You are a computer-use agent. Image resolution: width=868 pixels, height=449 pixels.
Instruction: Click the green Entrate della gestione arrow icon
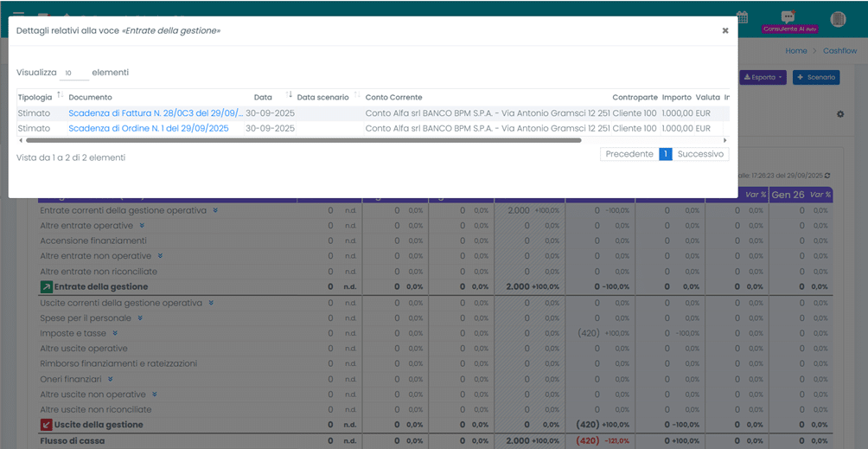46,286
